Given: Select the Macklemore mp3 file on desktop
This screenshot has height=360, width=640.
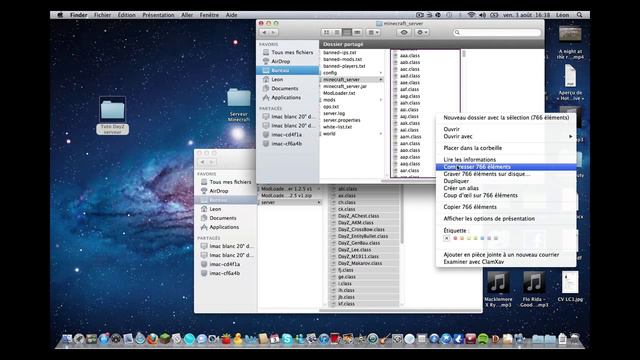Looking at the screenshot, I should [x=498, y=289].
